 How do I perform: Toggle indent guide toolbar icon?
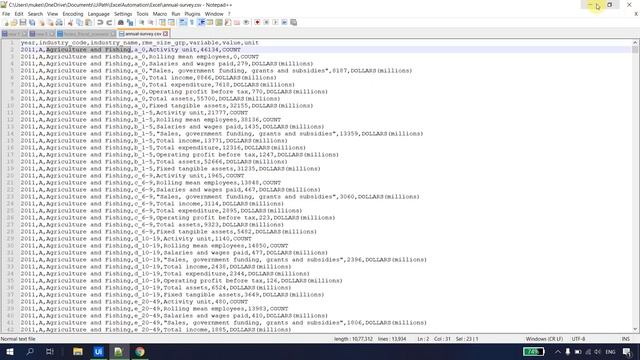pos(201,22)
